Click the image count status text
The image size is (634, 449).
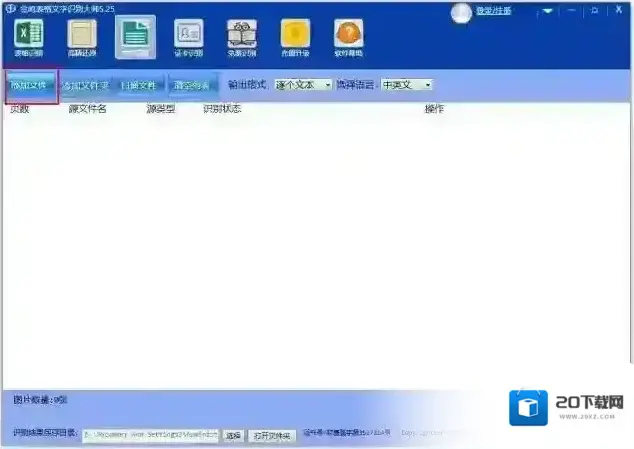(x=40, y=400)
